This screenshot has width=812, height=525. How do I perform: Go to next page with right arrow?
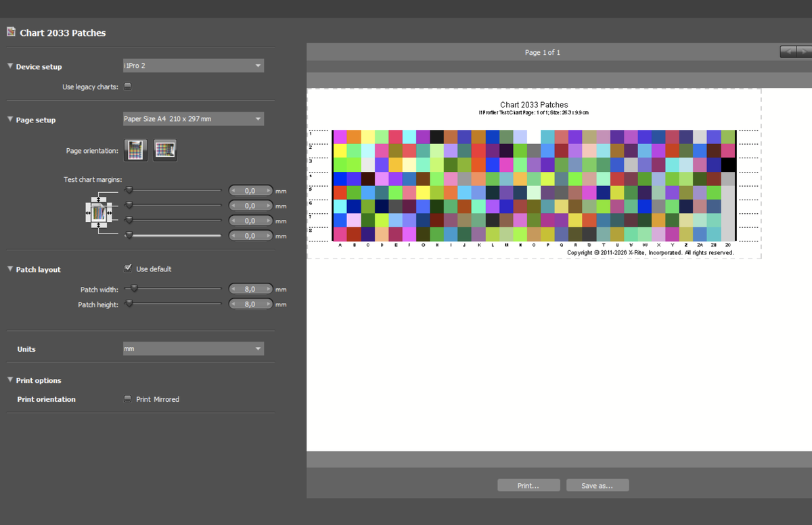[804, 51]
